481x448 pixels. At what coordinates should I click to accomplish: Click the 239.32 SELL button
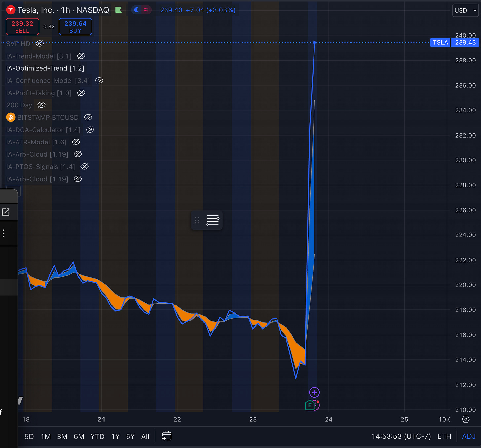tap(22, 27)
